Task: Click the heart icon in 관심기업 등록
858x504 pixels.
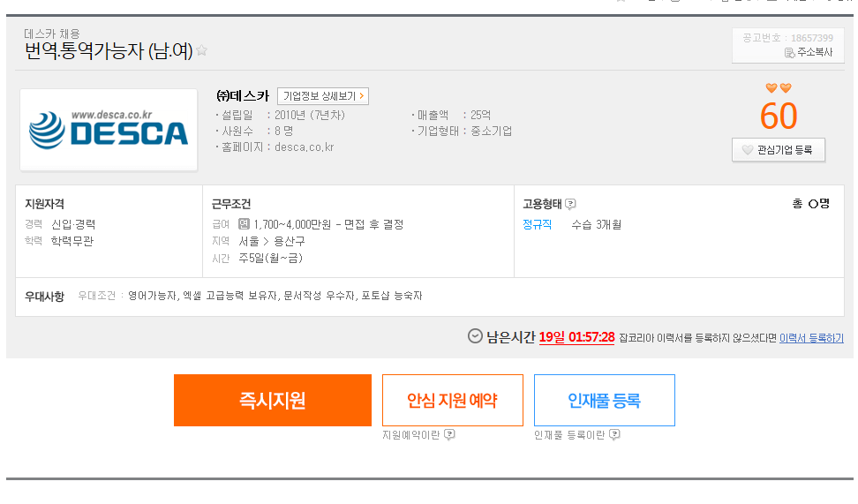Action: point(748,150)
